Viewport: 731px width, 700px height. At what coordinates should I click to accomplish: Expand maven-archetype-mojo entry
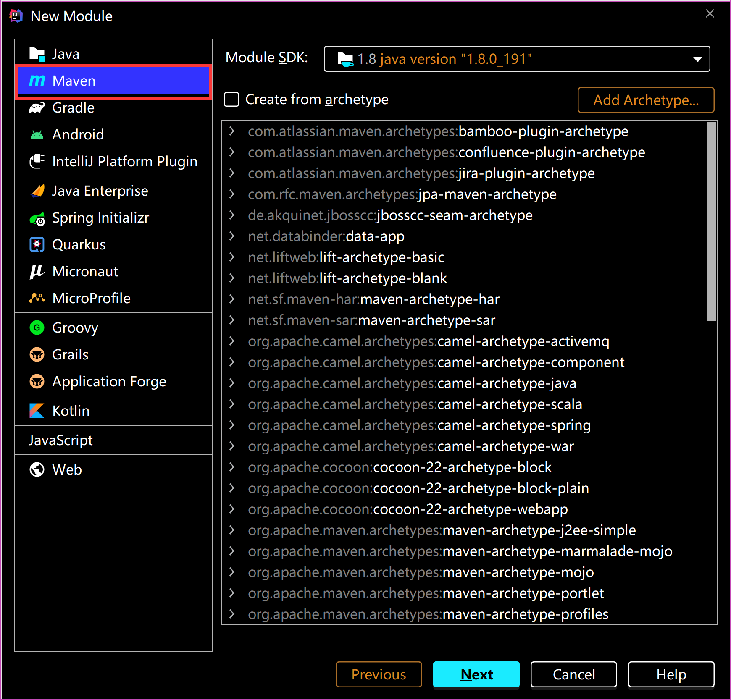231,572
